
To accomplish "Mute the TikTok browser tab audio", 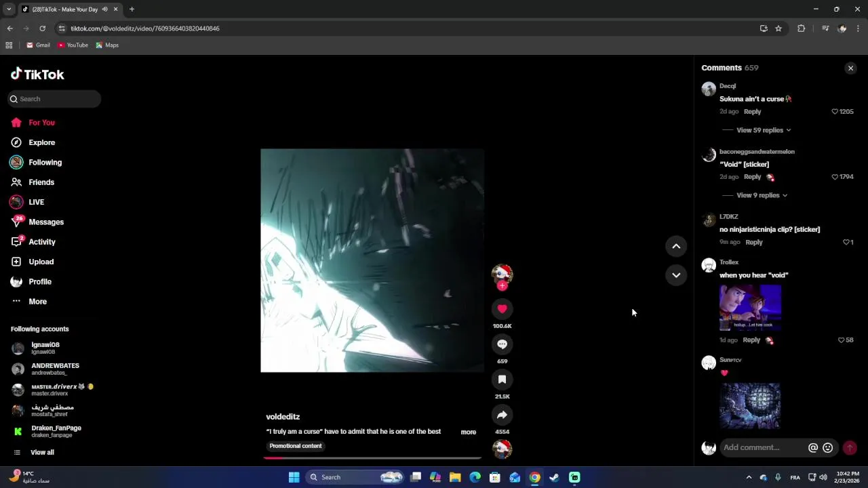I will (x=104, y=9).
